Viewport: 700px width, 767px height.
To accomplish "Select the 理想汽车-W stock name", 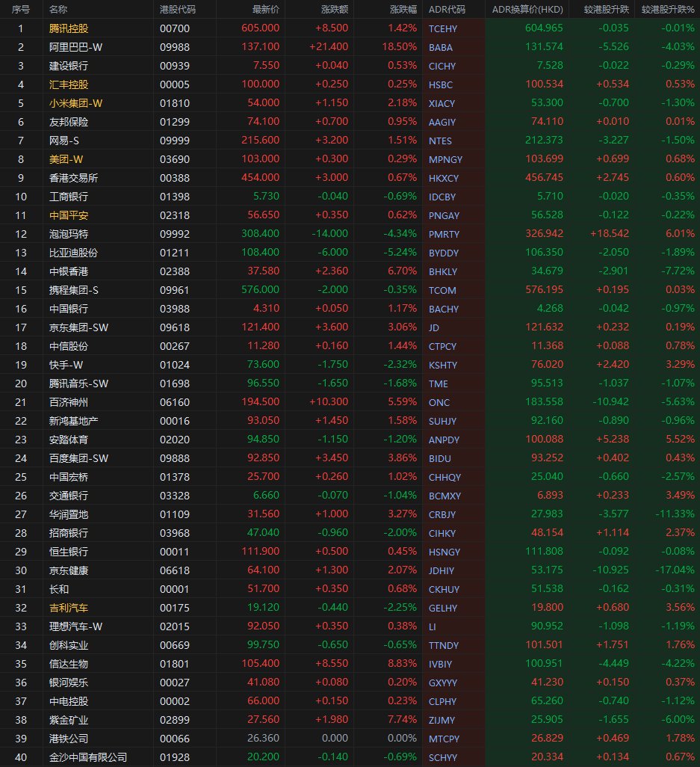I will coord(75,626).
